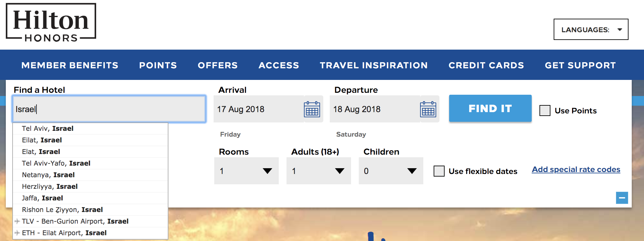This screenshot has height=241, width=644.
Task: Tick the Use flexible dates checkbox
Action: pos(439,171)
